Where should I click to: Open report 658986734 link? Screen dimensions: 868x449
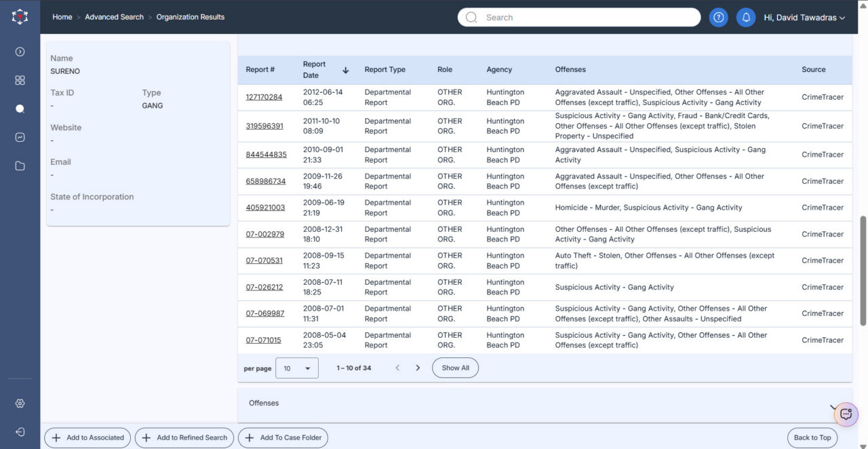coord(266,181)
